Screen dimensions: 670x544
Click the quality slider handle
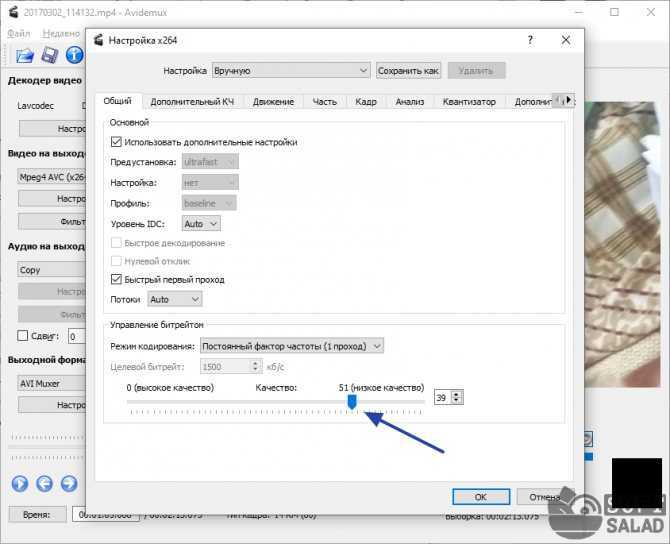352,402
